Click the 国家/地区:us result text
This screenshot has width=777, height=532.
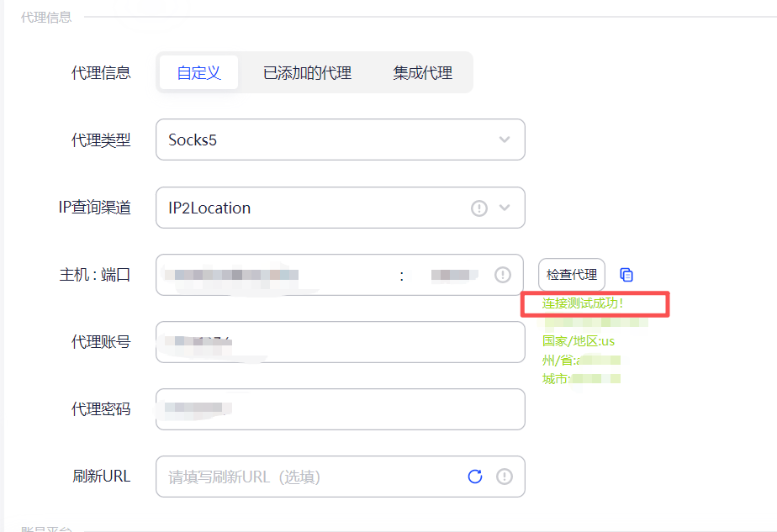[x=580, y=341]
